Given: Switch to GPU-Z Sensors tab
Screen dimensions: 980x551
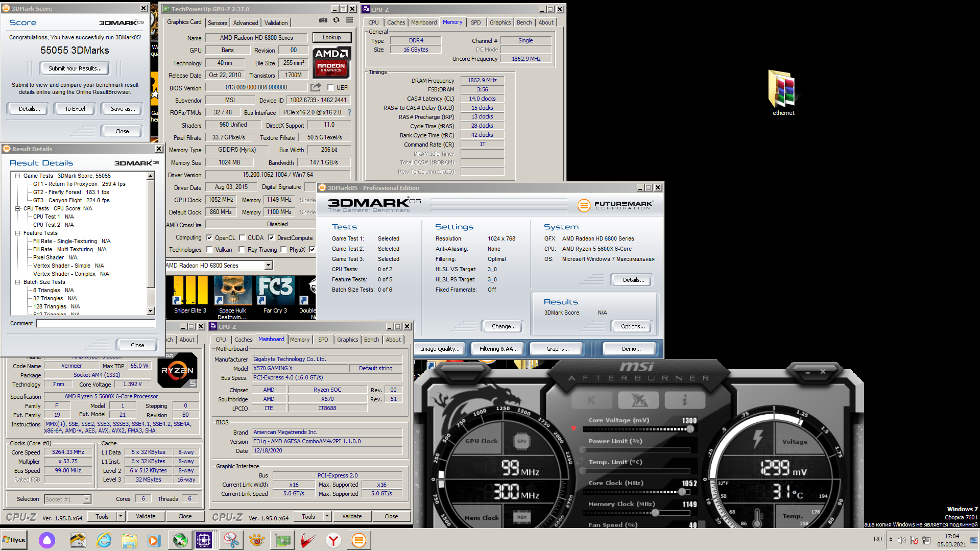Looking at the screenshot, I should click(217, 22).
